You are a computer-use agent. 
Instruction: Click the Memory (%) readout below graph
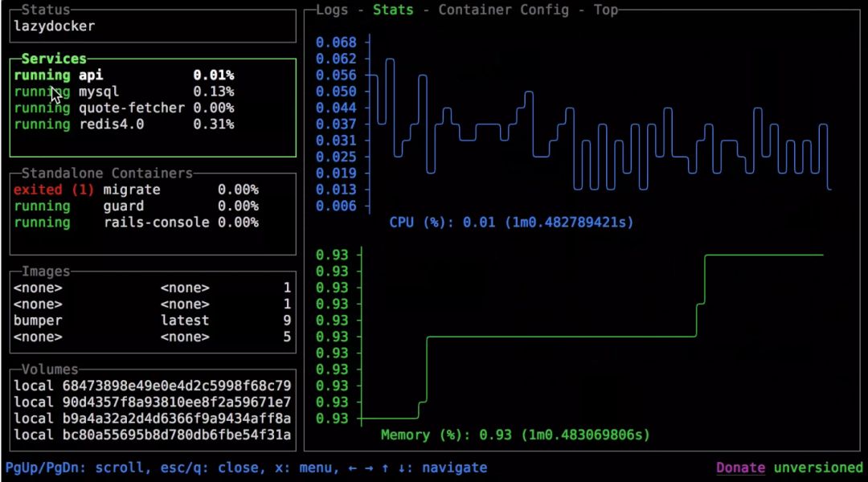[515, 435]
